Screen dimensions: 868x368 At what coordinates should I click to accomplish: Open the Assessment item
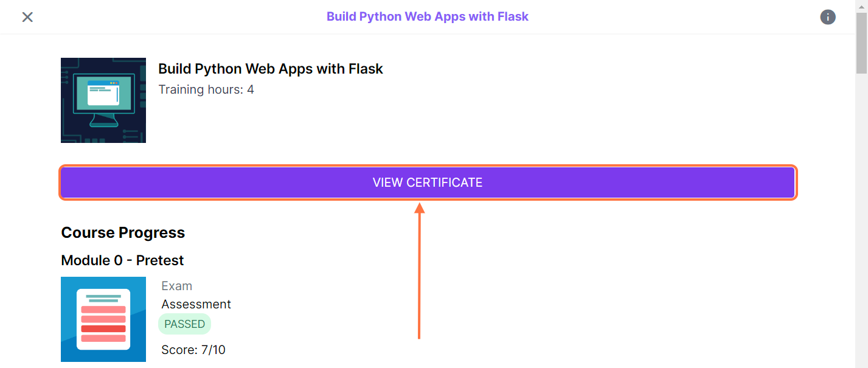tap(196, 304)
